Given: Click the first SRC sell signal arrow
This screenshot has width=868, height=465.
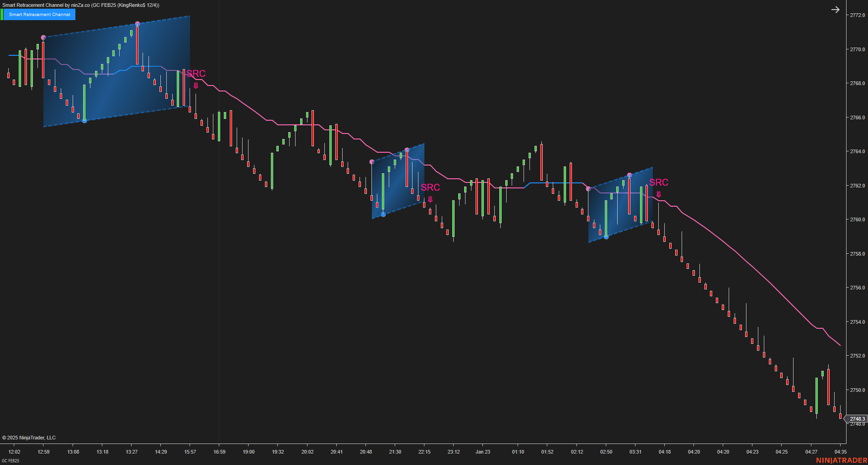Looking at the screenshot, I should 196,84.
